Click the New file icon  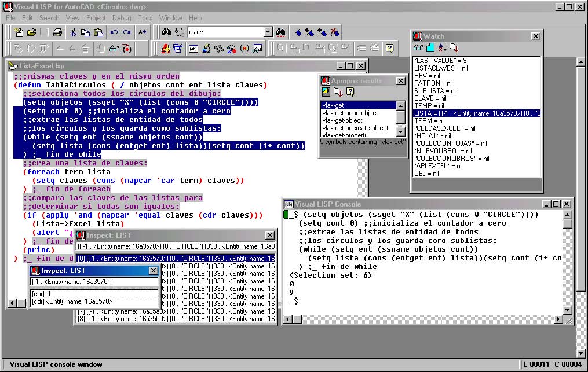[19, 32]
